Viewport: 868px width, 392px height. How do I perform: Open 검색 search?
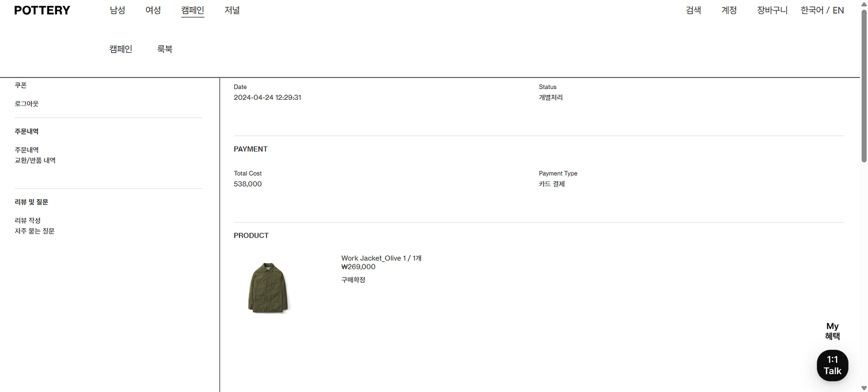click(x=693, y=10)
